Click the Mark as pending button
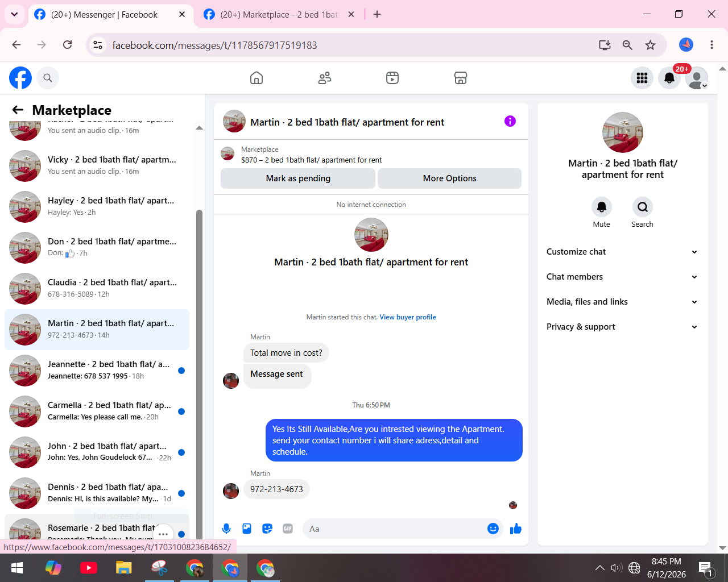 [298, 178]
